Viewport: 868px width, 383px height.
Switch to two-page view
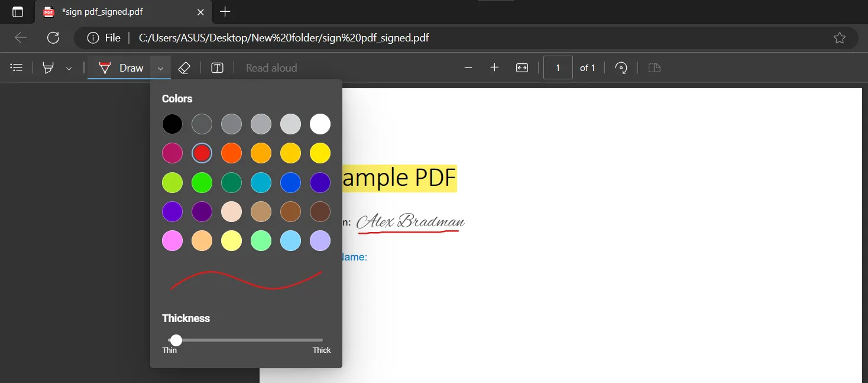tap(654, 67)
